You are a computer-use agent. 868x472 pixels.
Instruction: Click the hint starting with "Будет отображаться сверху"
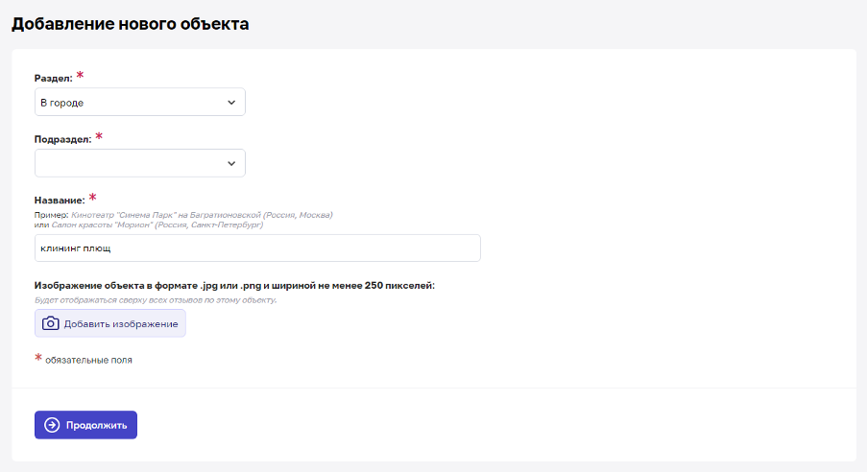pyautogui.click(x=156, y=300)
